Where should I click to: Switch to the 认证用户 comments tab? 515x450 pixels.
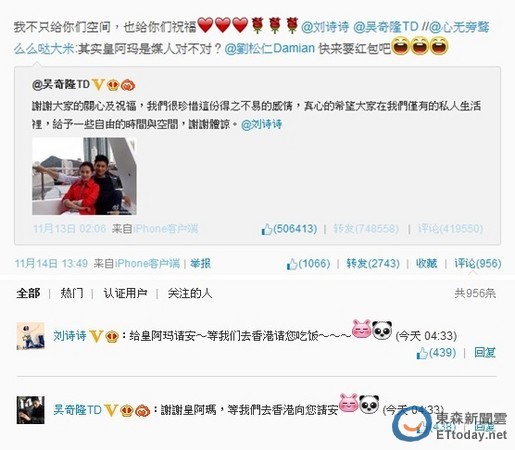(x=125, y=293)
